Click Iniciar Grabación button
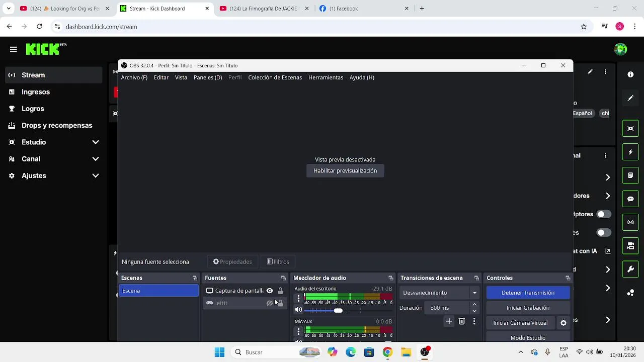644x362 pixels. [528, 308]
